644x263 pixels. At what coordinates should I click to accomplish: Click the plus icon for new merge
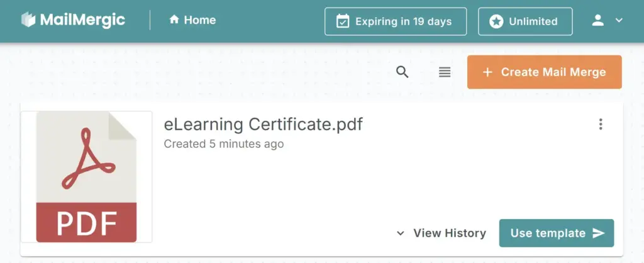487,72
